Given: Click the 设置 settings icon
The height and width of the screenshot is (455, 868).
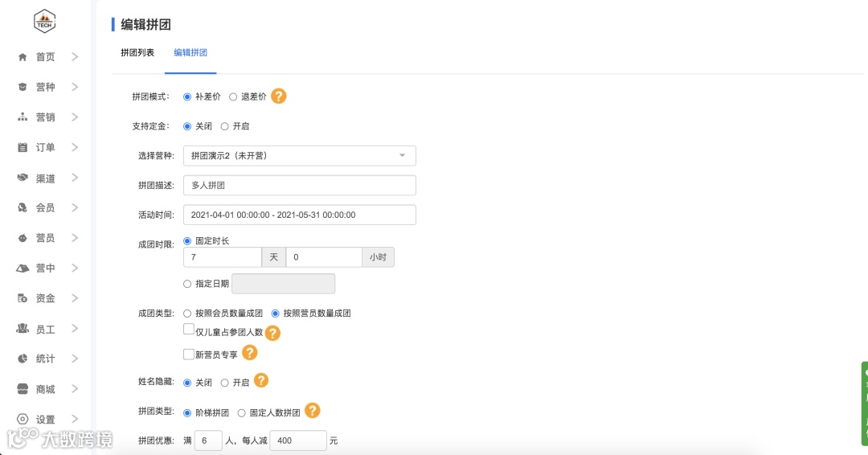Looking at the screenshot, I should point(23,419).
